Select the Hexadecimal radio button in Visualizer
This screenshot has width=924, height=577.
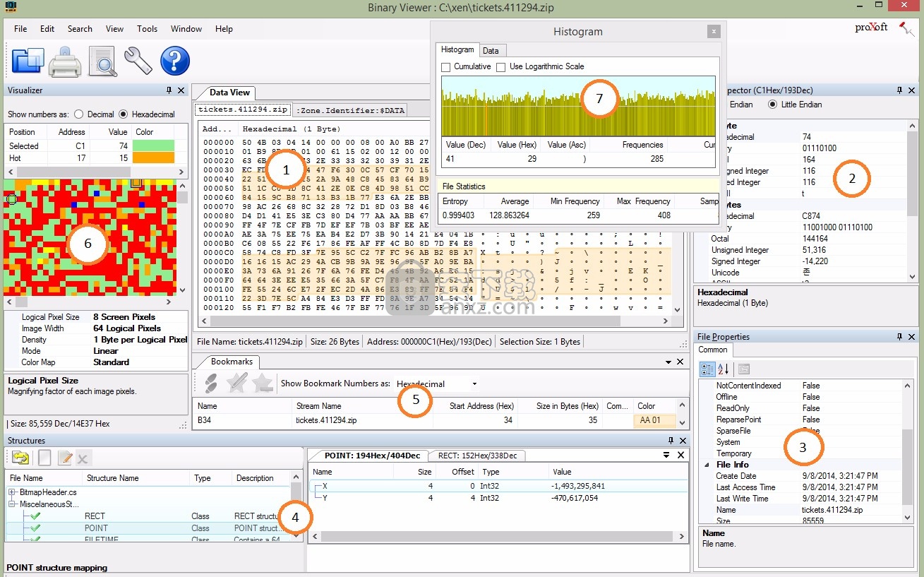pos(124,114)
